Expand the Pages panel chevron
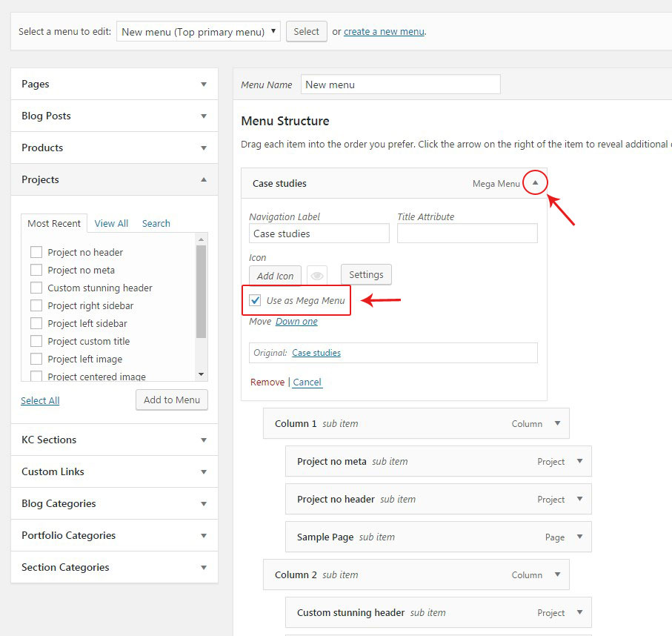 [x=204, y=84]
